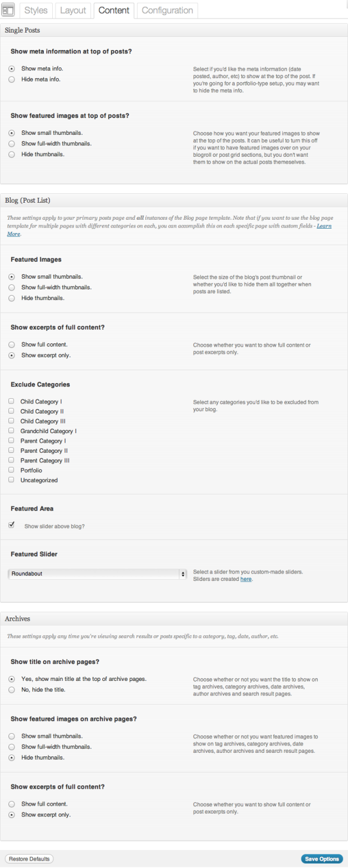Follow the 'here' link for sliders
Image resolution: width=348 pixels, height=868 pixels.
point(246,579)
